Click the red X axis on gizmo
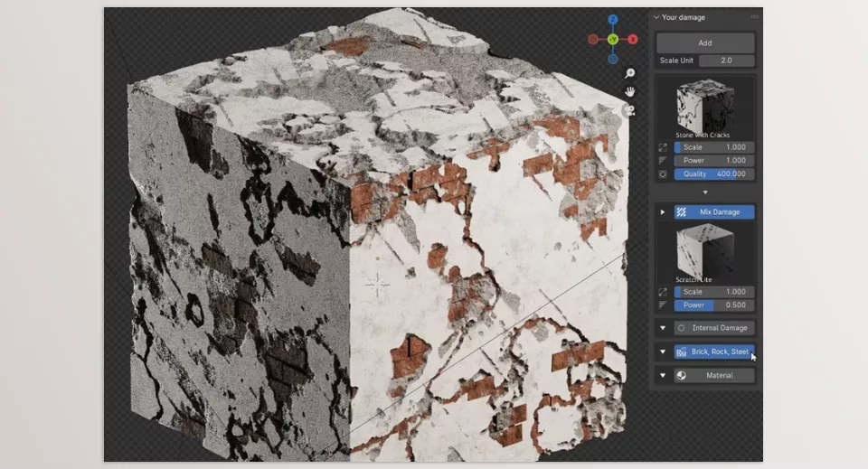This screenshot has width=868, height=469. [633, 39]
